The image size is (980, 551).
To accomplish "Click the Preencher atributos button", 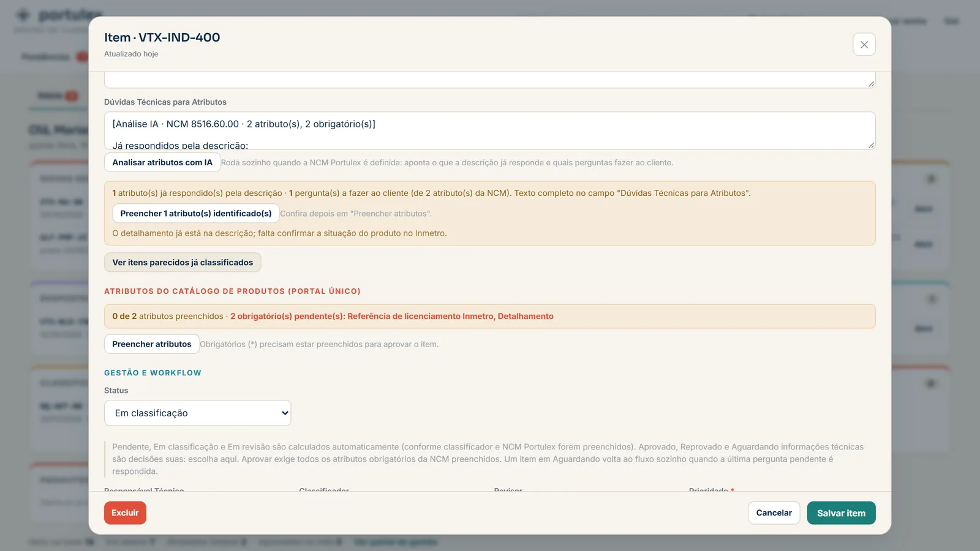I will 152,344.
